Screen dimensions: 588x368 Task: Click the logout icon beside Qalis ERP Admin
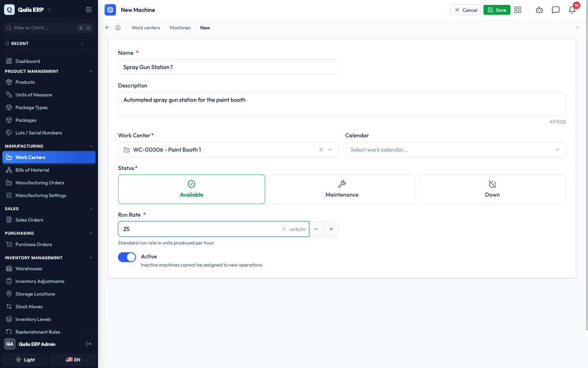click(89, 344)
